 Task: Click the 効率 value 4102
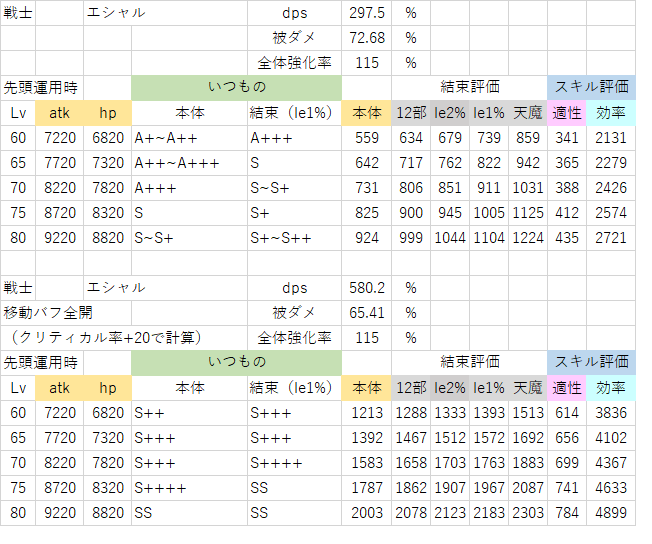[611, 438]
